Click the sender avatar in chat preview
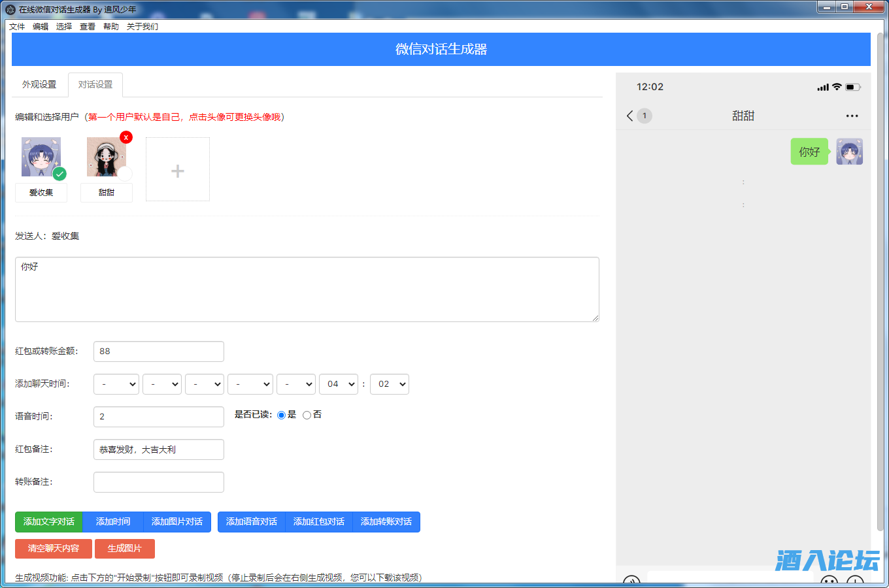 click(x=849, y=152)
